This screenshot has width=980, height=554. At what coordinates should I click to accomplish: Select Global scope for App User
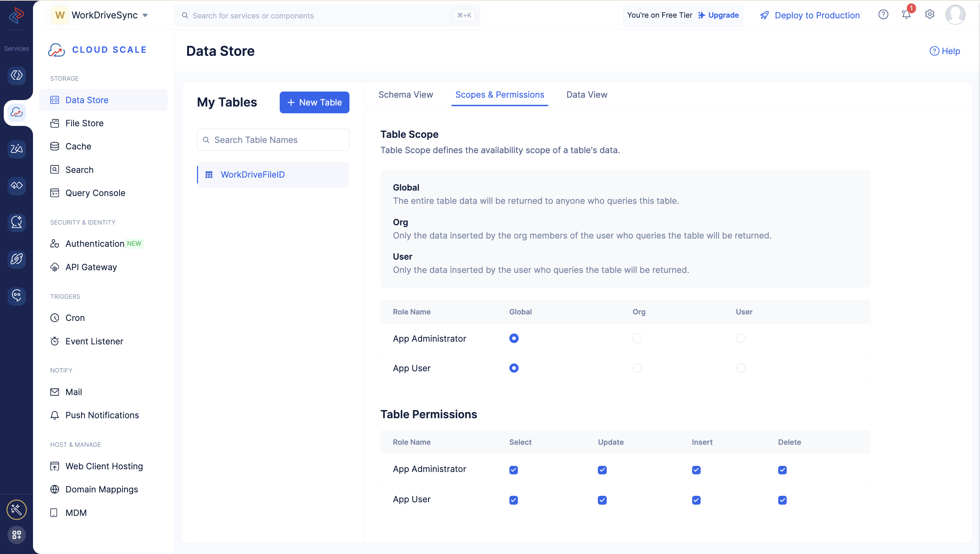coord(513,368)
